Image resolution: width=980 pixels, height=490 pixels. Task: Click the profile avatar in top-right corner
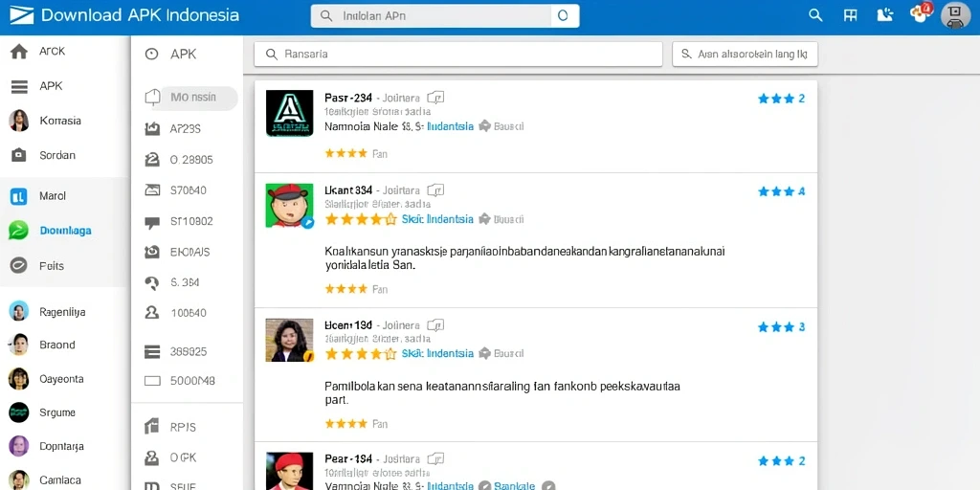coord(955,15)
